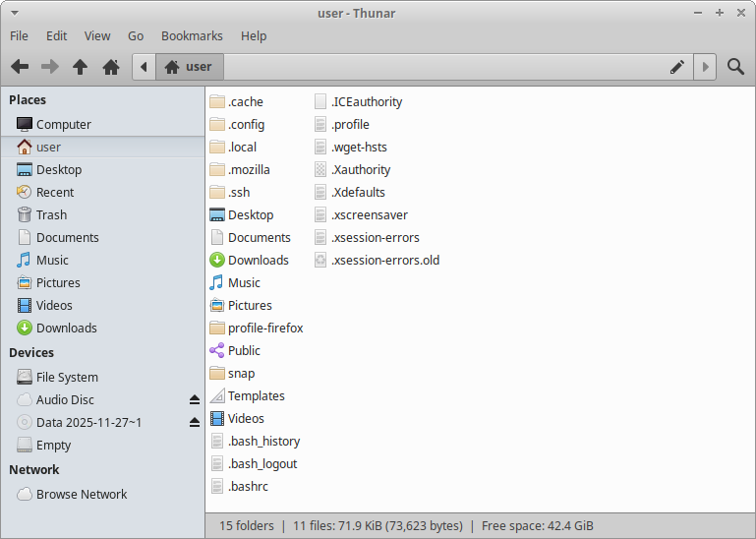Select the .profile file
Viewport: 756px width, 539px height.
coord(342,125)
